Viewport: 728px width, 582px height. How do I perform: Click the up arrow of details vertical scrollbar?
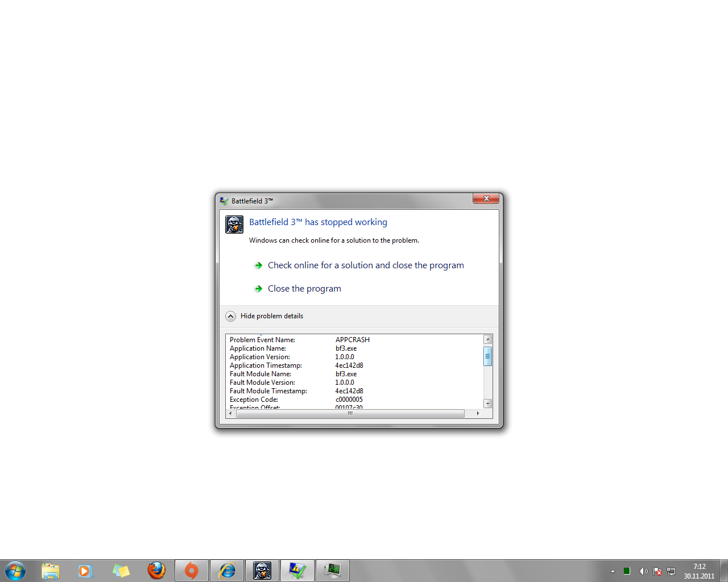(487, 339)
